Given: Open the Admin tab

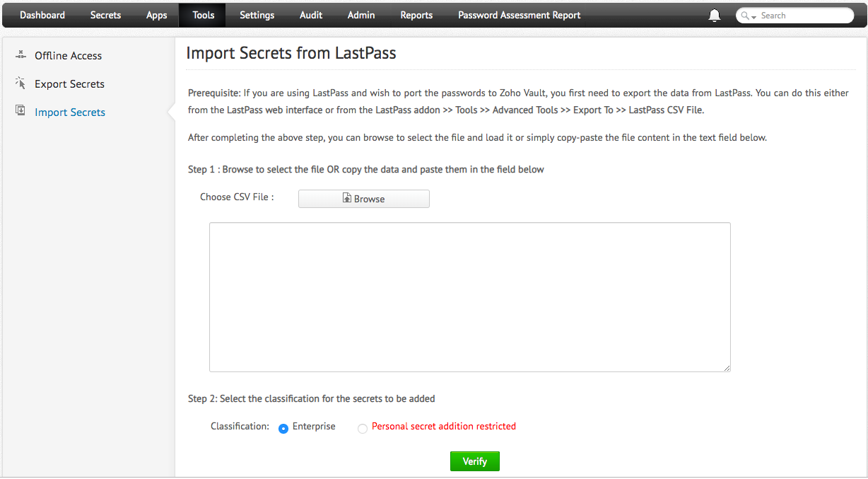Looking at the screenshot, I should pyautogui.click(x=361, y=15).
